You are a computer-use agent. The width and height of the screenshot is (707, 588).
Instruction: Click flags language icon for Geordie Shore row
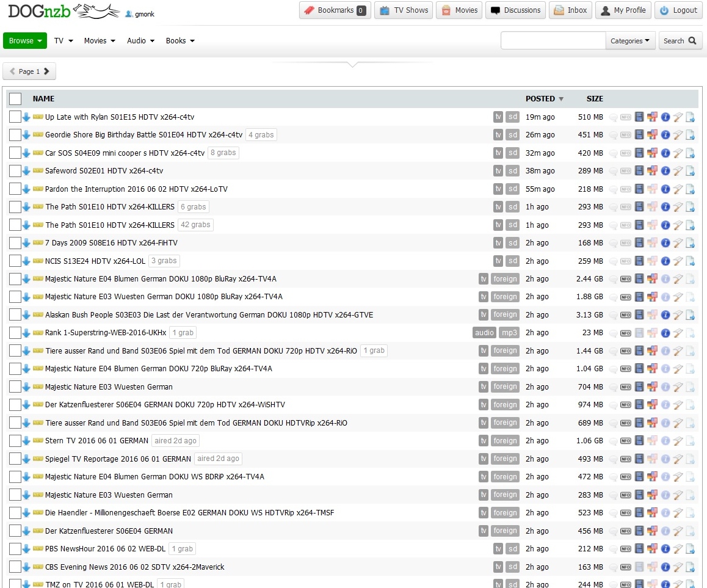pos(652,135)
